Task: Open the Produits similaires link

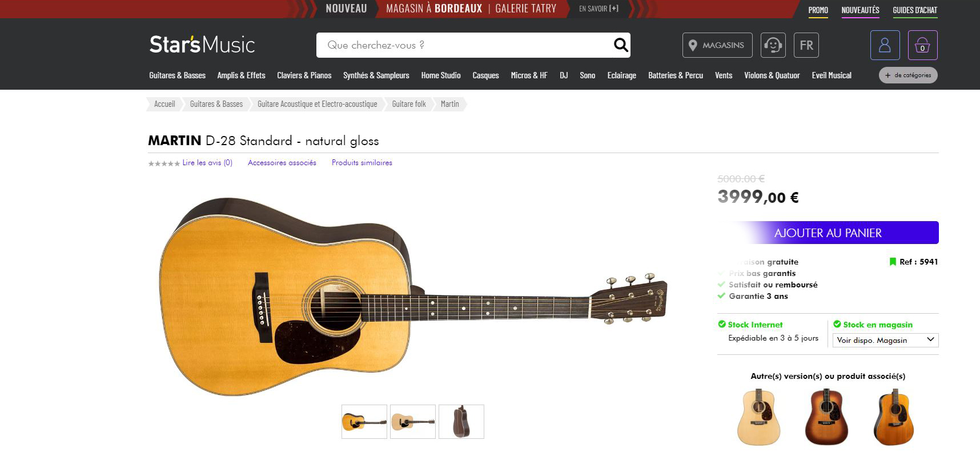Action: click(362, 163)
